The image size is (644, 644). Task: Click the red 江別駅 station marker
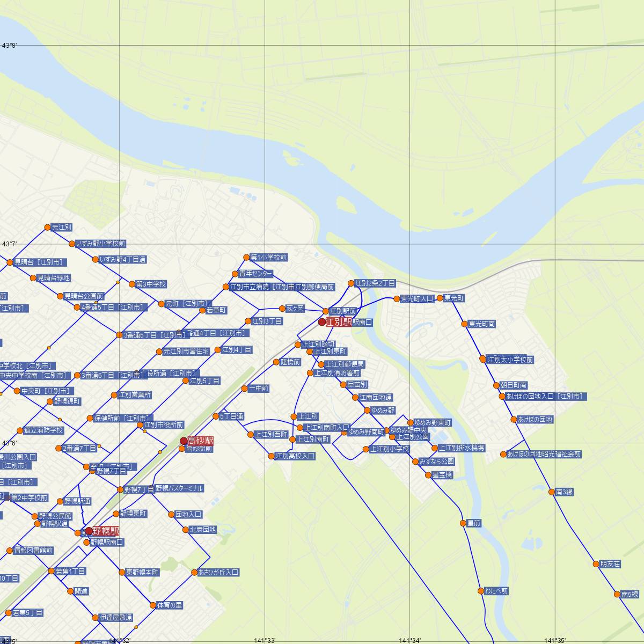click(322, 322)
